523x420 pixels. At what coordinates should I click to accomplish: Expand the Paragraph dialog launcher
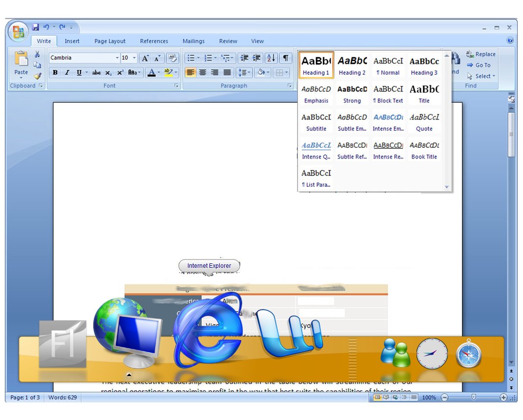[x=289, y=86]
